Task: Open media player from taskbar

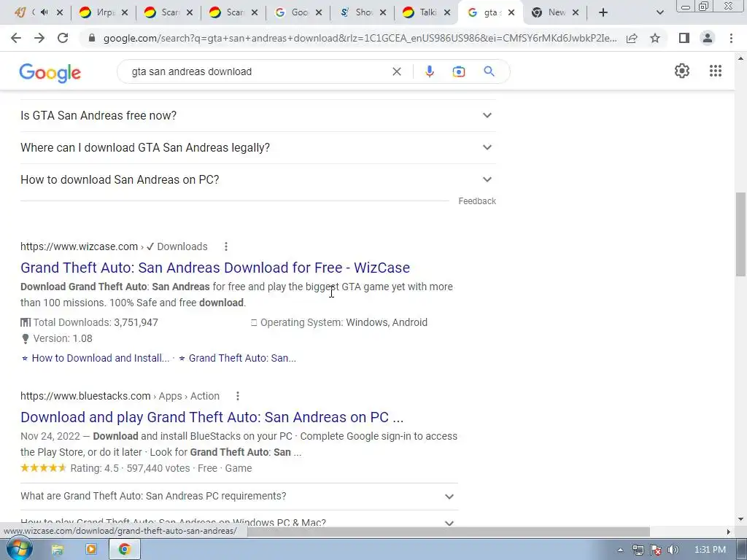Action: (x=90, y=550)
